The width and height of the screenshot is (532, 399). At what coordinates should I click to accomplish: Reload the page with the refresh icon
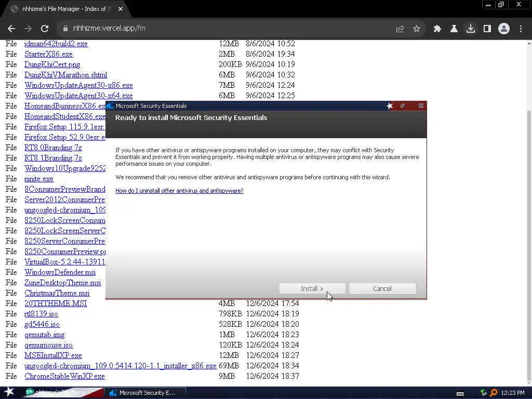click(x=45, y=29)
